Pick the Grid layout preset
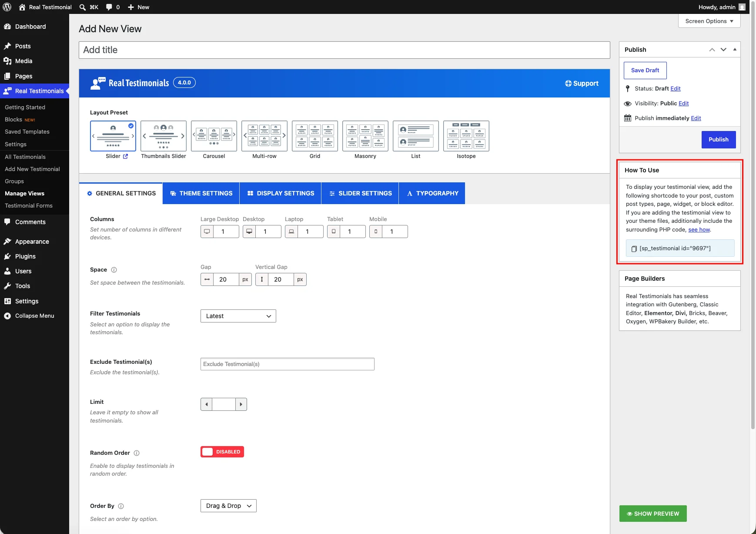The image size is (756, 534). point(315,136)
